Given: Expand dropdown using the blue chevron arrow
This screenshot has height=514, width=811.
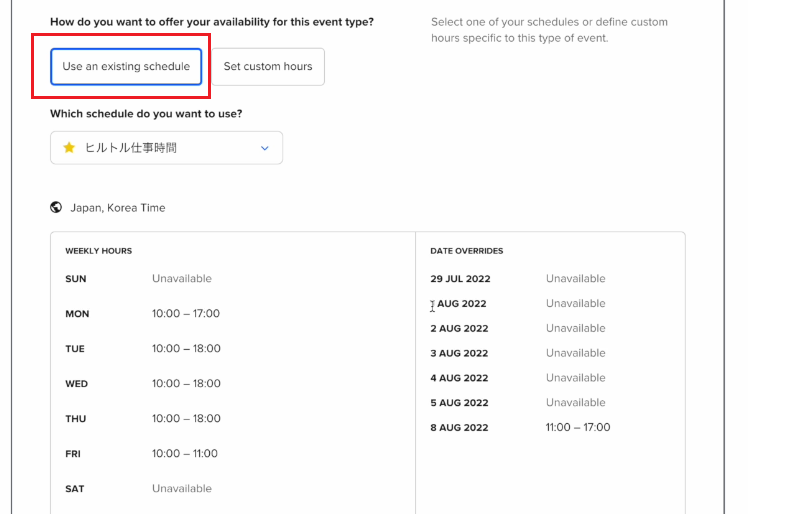Looking at the screenshot, I should (265, 148).
